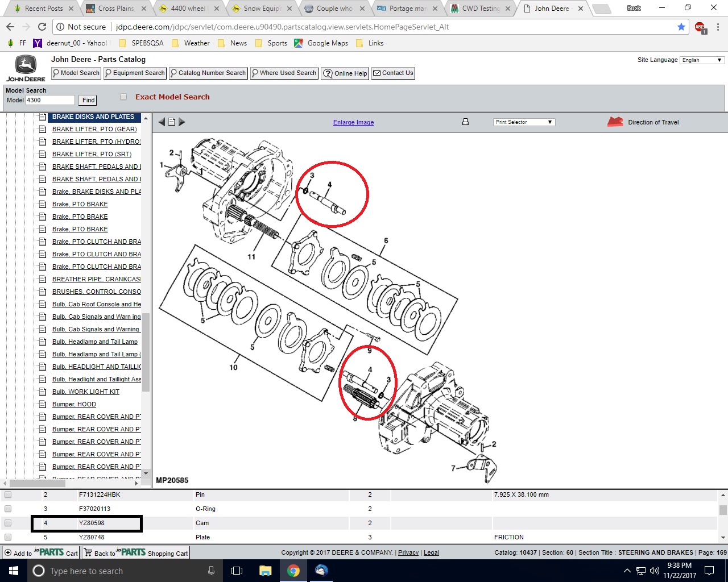Show previous image with left arrow
Screen dimensions: 728x582
point(162,122)
